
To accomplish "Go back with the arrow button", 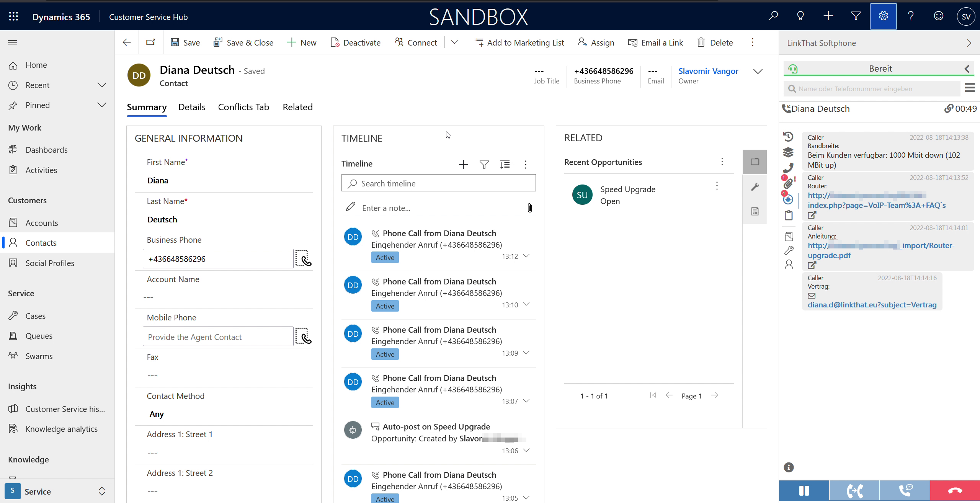I will pos(127,42).
